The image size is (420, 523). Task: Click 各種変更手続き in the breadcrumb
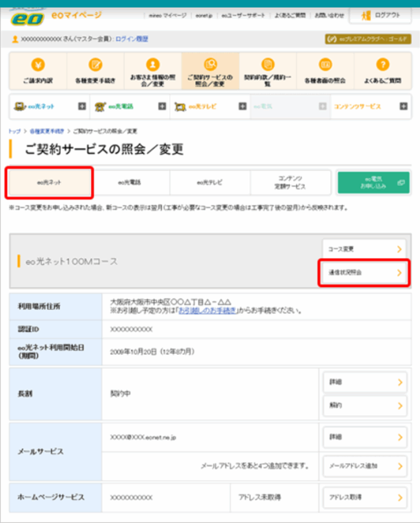click(x=46, y=131)
